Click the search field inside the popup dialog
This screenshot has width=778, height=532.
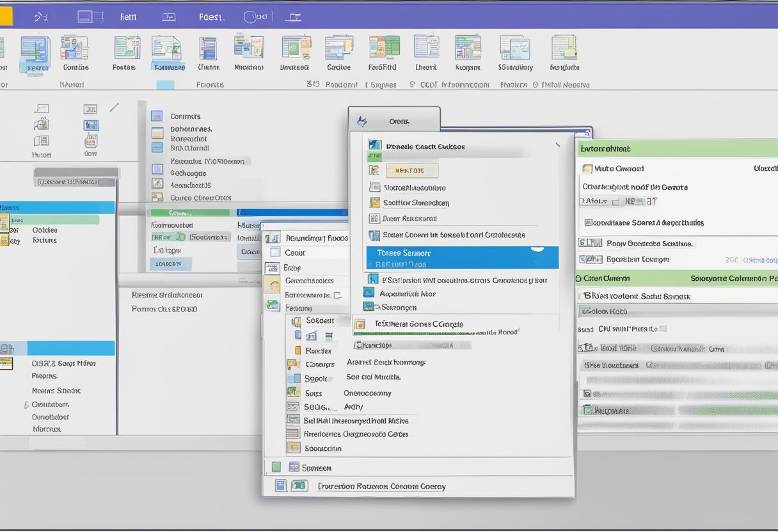[x=412, y=170]
